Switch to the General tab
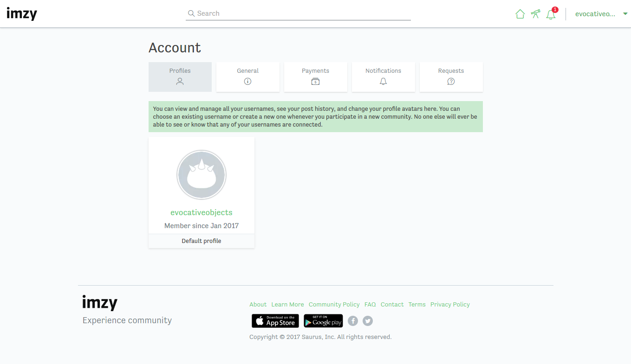The image size is (631, 364). pos(248,77)
